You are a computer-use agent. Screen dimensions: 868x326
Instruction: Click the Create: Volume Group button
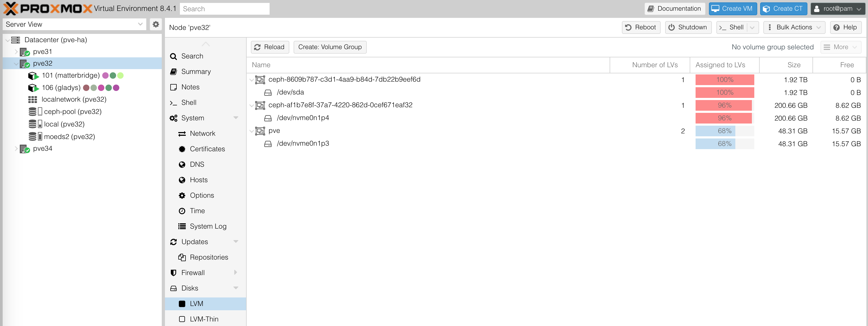click(330, 47)
